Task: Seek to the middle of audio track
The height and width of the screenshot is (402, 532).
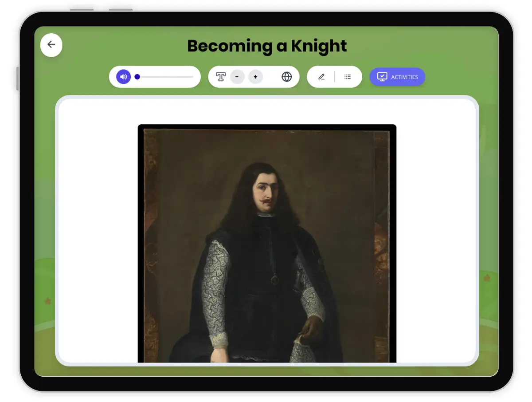Action: [165, 77]
